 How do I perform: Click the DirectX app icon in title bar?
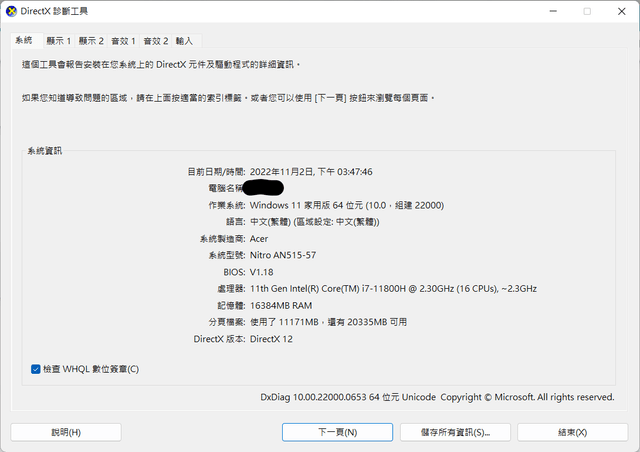click(x=11, y=12)
